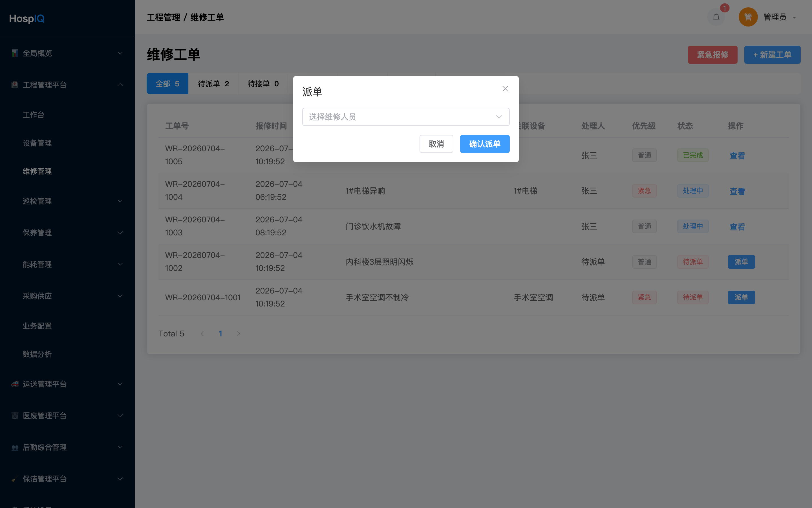Click the 优先级 column header
Viewport: 812px width, 508px height.
[644, 126]
